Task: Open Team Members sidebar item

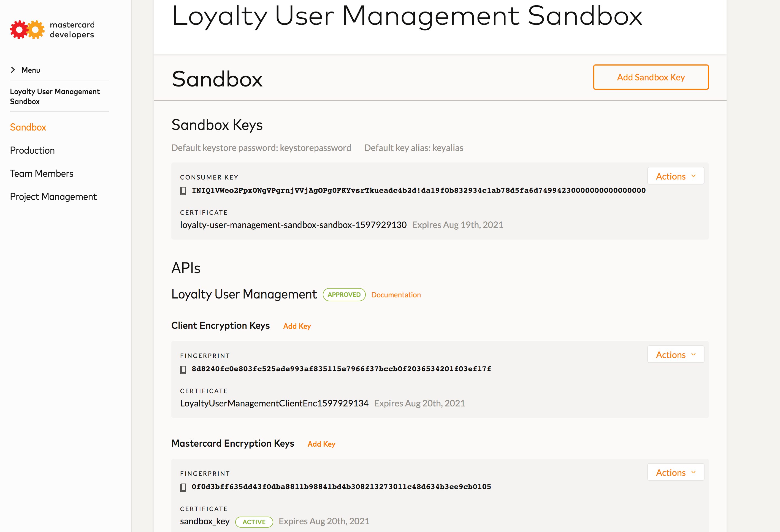Action: [x=42, y=173]
